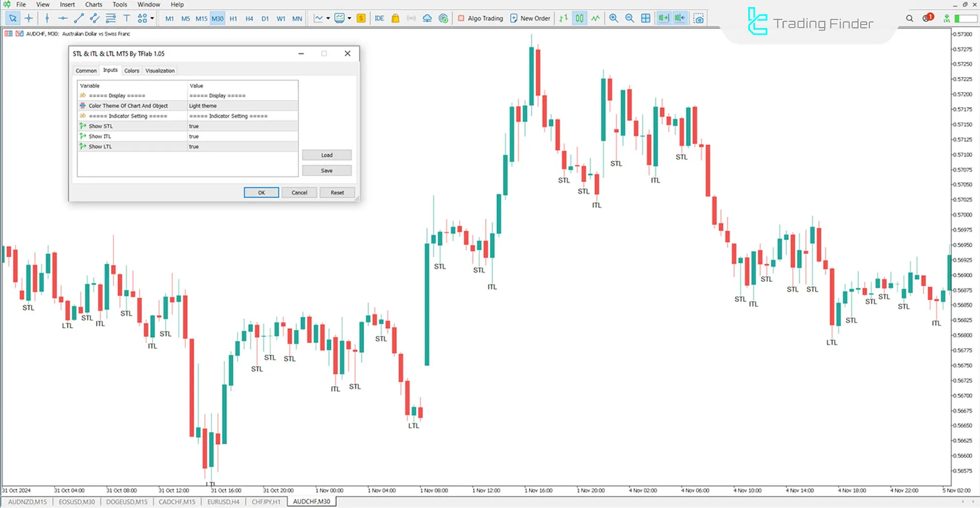Click the zoom in magnifier icon

(614, 18)
